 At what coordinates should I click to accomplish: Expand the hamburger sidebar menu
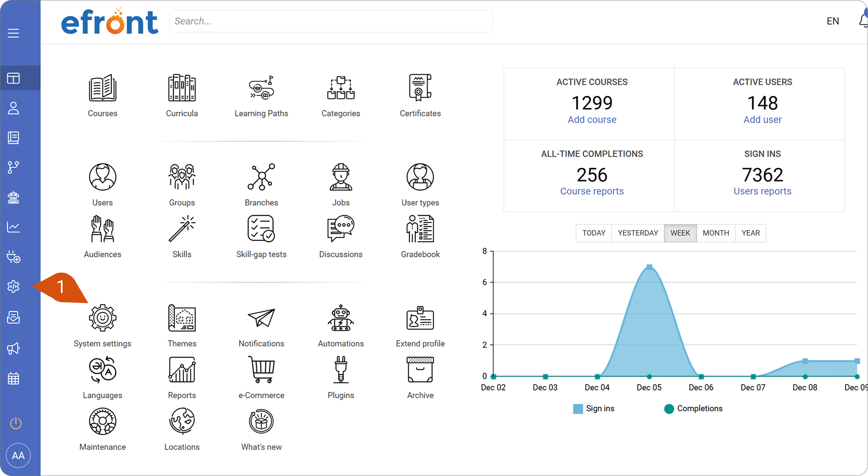pos(14,33)
